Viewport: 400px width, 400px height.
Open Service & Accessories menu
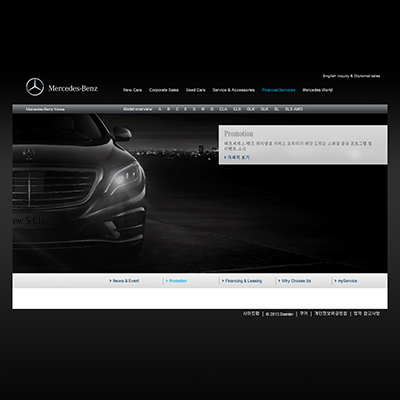234,90
